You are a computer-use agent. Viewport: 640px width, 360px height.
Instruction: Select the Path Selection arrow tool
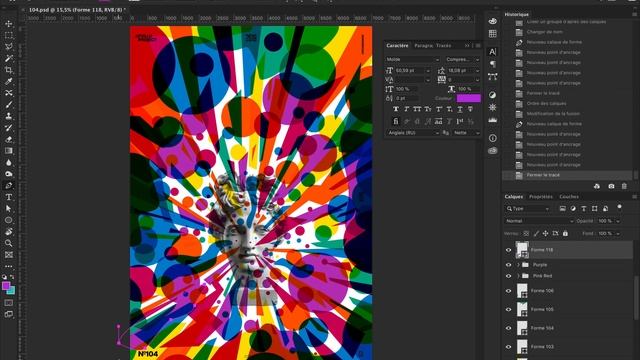9,208
